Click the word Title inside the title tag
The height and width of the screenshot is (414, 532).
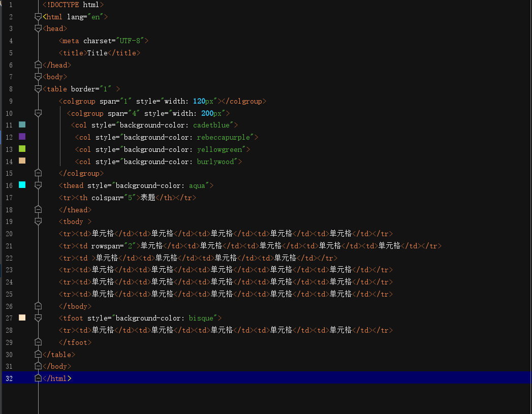(98, 53)
